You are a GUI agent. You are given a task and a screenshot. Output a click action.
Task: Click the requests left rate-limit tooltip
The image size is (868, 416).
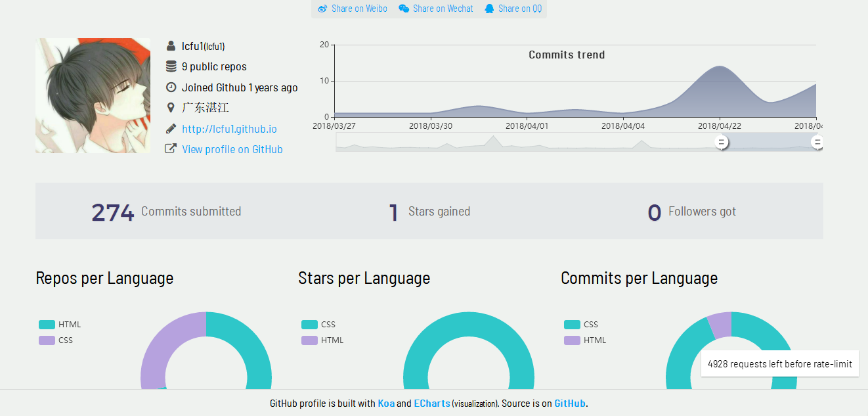tap(780, 364)
